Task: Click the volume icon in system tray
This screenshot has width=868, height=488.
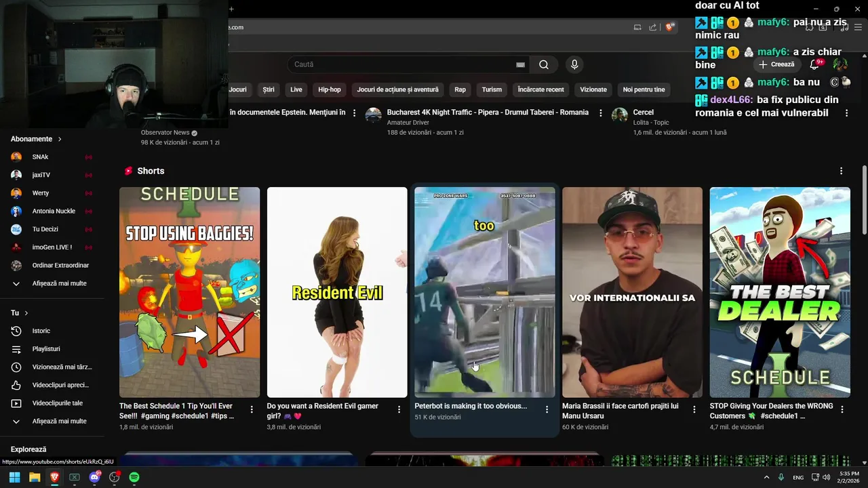Action: 826,477
